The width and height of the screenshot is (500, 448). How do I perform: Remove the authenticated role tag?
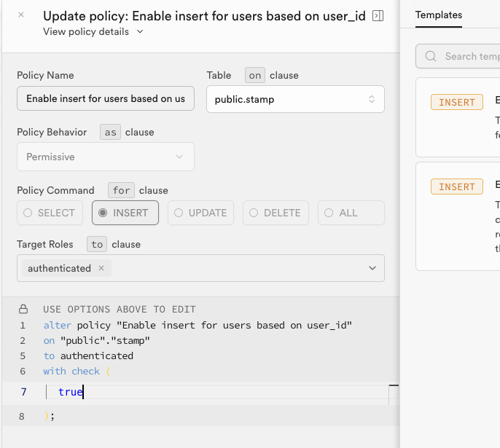click(x=101, y=268)
